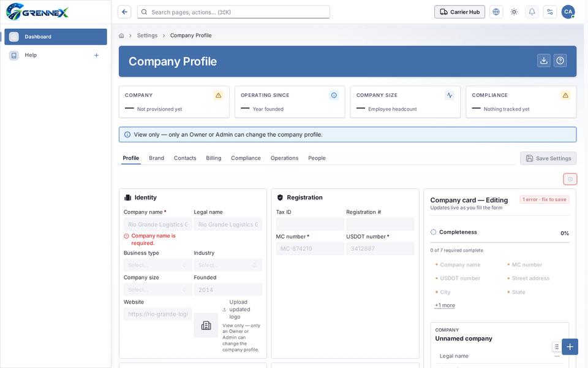Switch to the Operations tab
This screenshot has width=588, height=368.
[285, 158]
